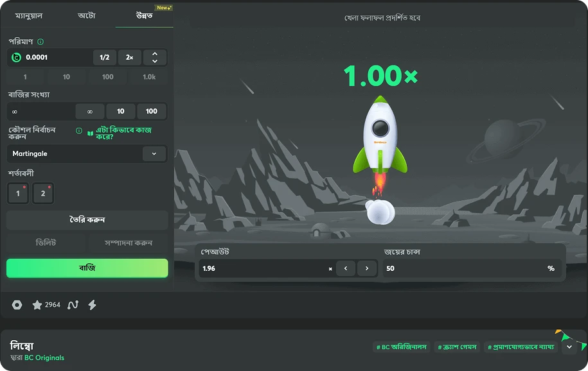Select condition 1 under শর্তাবলী
This screenshot has height=371, width=588.
tap(18, 193)
